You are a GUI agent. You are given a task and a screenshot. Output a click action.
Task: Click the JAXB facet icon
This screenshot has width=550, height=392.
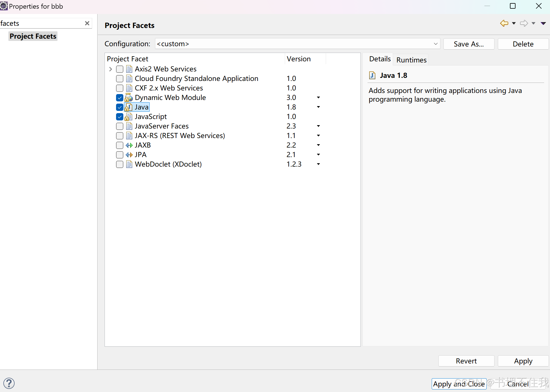129,145
